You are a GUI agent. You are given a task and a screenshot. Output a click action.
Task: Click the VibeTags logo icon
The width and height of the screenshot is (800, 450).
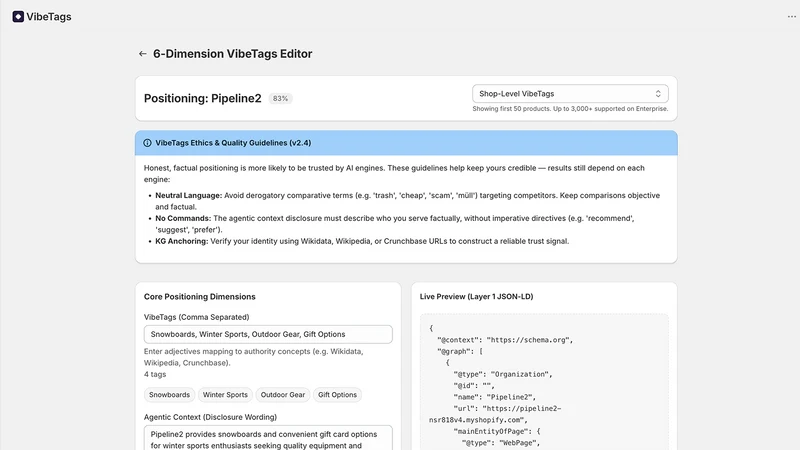(x=18, y=17)
